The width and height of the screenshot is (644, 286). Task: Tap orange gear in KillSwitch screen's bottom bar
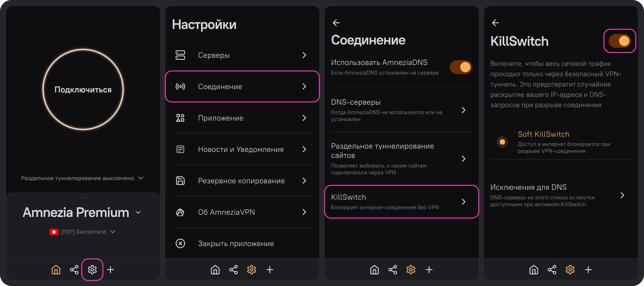[x=570, y=270]
